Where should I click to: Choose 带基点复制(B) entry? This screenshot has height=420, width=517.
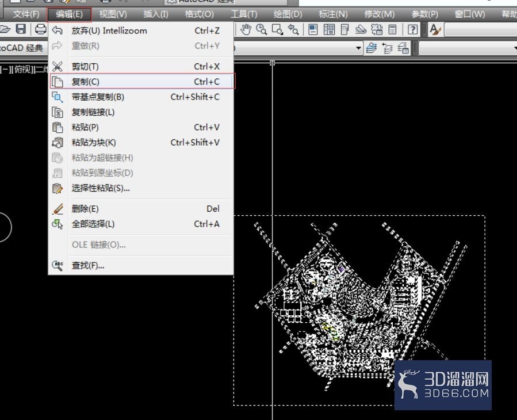click(x=141, y=97)
